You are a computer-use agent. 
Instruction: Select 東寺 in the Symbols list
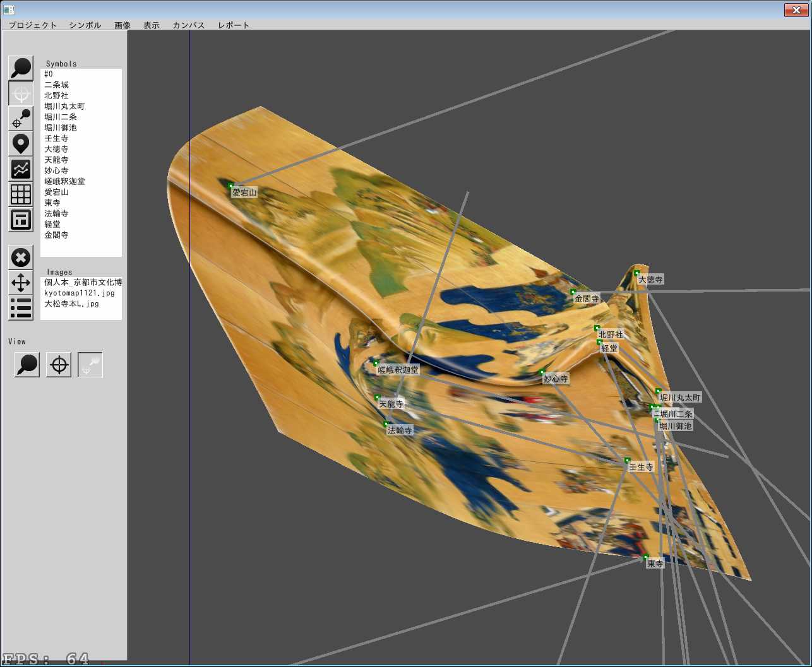point(81,203)
